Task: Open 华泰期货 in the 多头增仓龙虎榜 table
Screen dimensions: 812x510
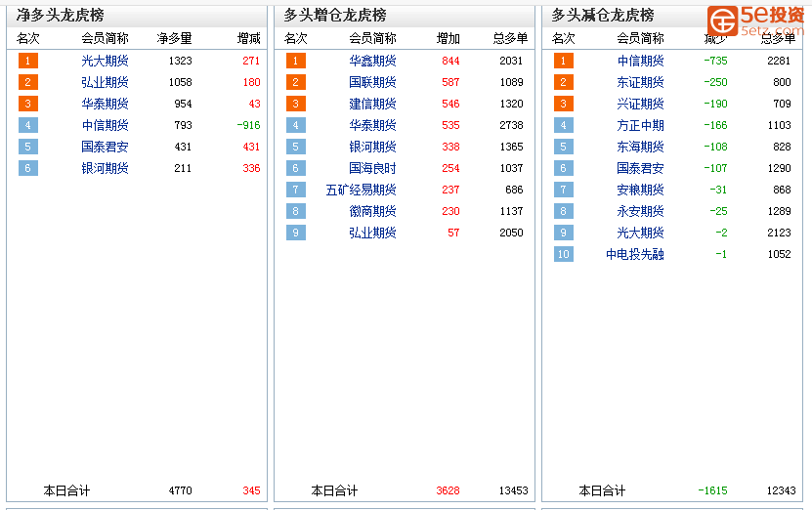Action: point(372,125)
